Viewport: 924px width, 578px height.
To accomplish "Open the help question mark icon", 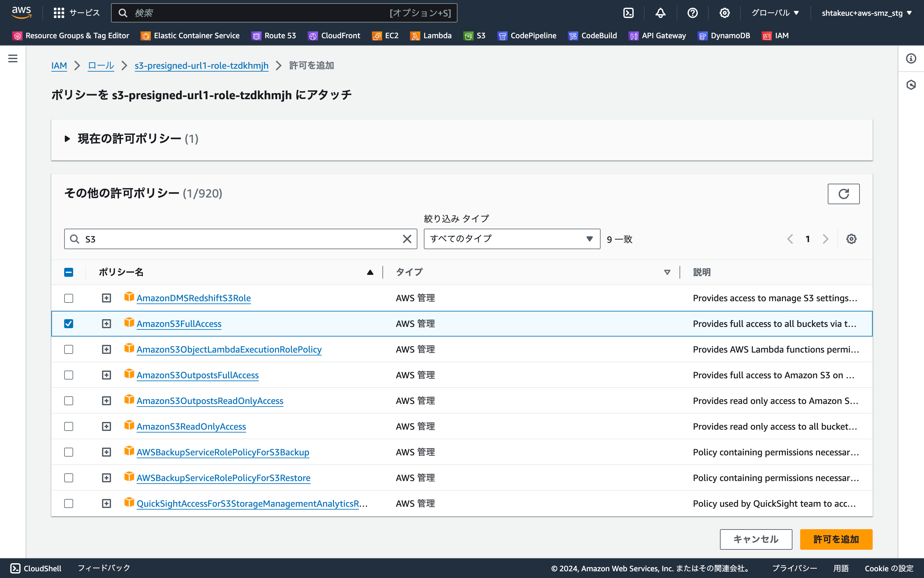I will (692, 13).
